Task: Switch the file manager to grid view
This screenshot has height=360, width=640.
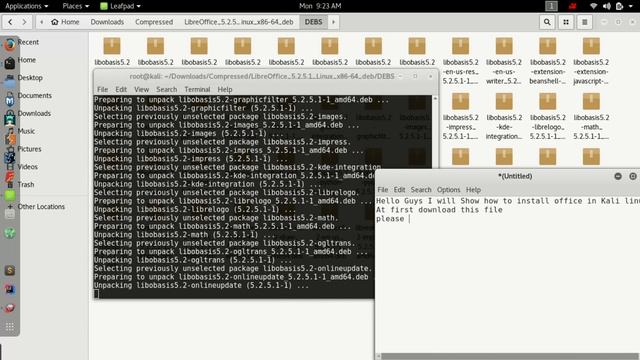Action: point(566,22)
